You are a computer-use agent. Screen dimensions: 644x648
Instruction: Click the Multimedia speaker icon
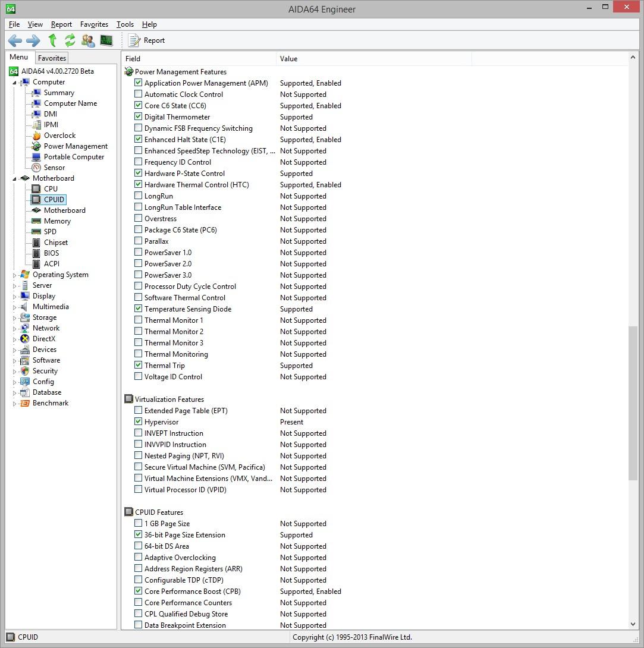point(25,307)
